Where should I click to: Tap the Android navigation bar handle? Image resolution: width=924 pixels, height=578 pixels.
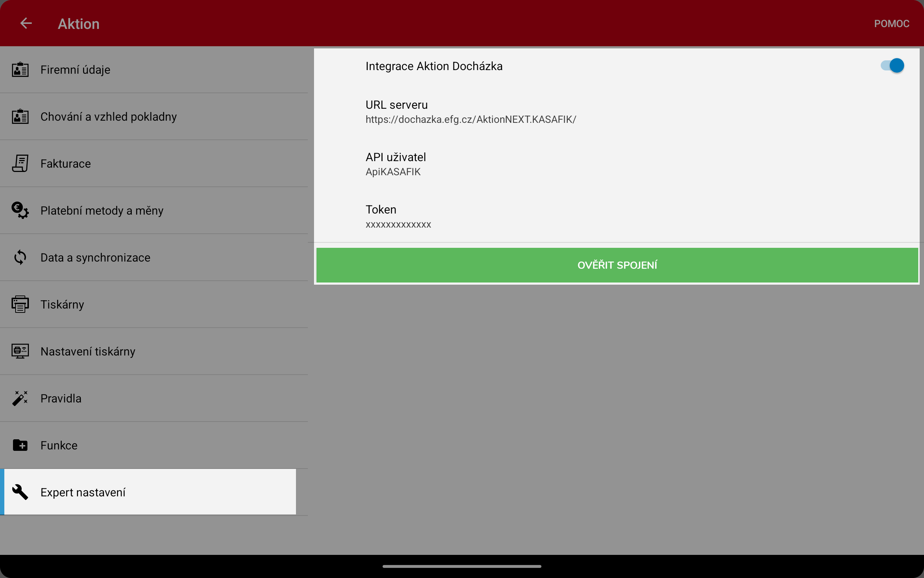click(462, 566)
